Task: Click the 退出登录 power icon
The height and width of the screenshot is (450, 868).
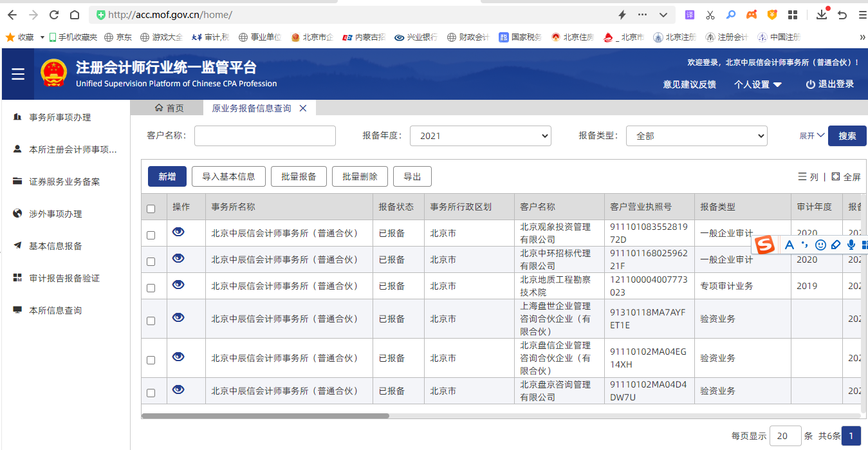Action: pos(810,84)
